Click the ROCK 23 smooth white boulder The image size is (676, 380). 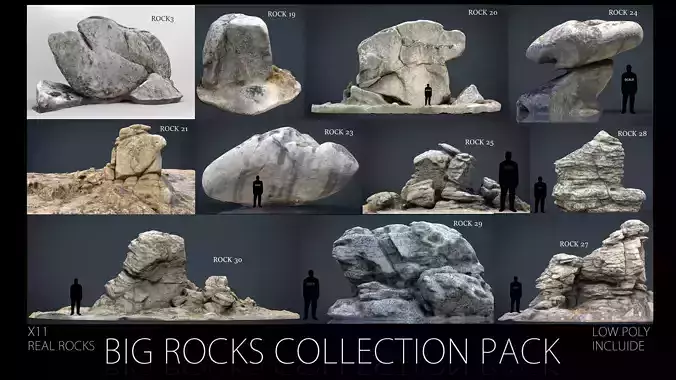coord(280,166)
